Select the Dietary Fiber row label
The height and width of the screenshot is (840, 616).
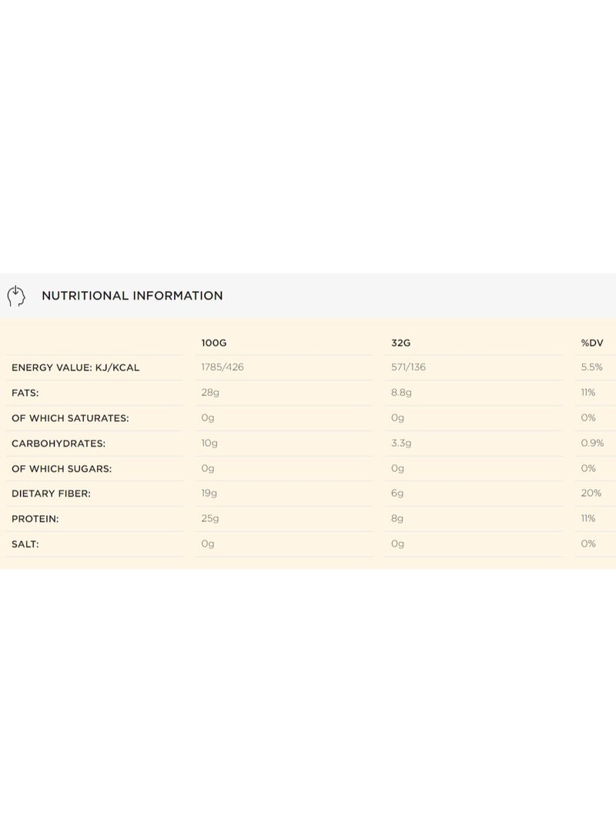point(51,494)
